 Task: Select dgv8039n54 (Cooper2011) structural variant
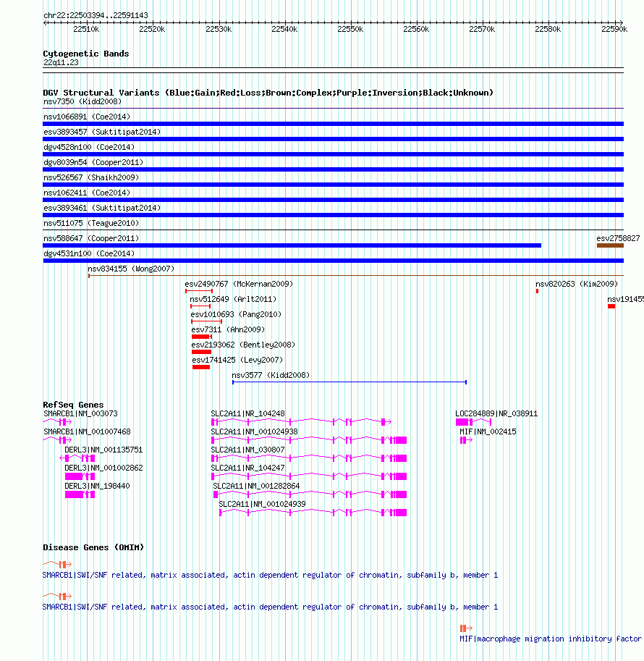point(333,169)
